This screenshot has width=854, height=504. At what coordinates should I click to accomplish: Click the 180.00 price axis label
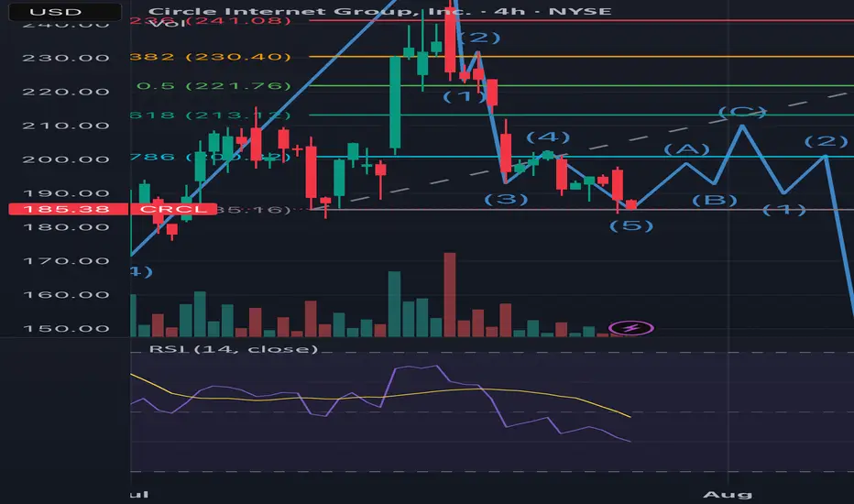[65, 227]
